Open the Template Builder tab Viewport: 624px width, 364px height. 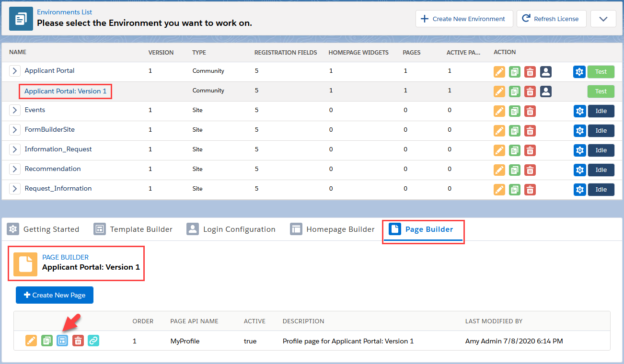133,229
